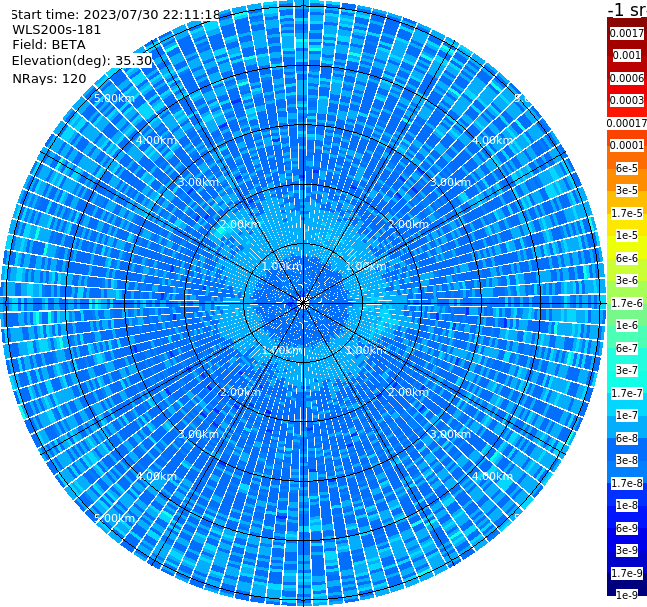Select the 3e-9 colorbar value
The height and width of the screenshot is (607, 647).
coord(627,550)
